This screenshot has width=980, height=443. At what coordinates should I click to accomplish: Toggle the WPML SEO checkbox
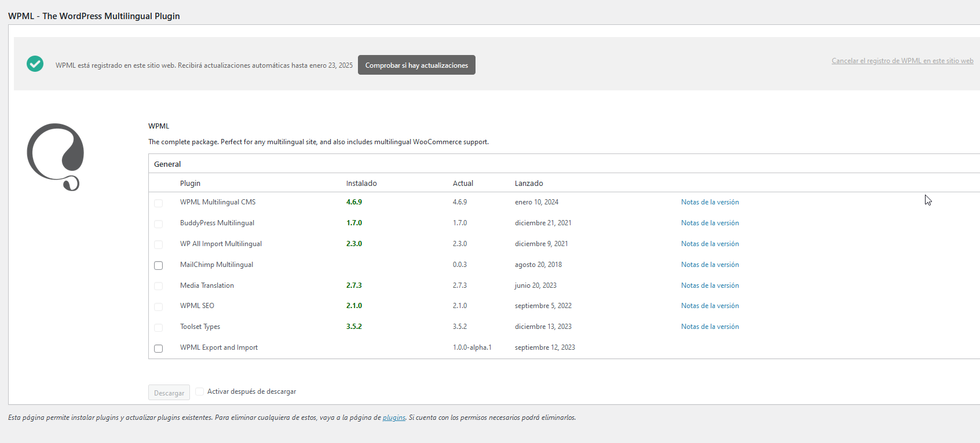(x=158, y=306)
